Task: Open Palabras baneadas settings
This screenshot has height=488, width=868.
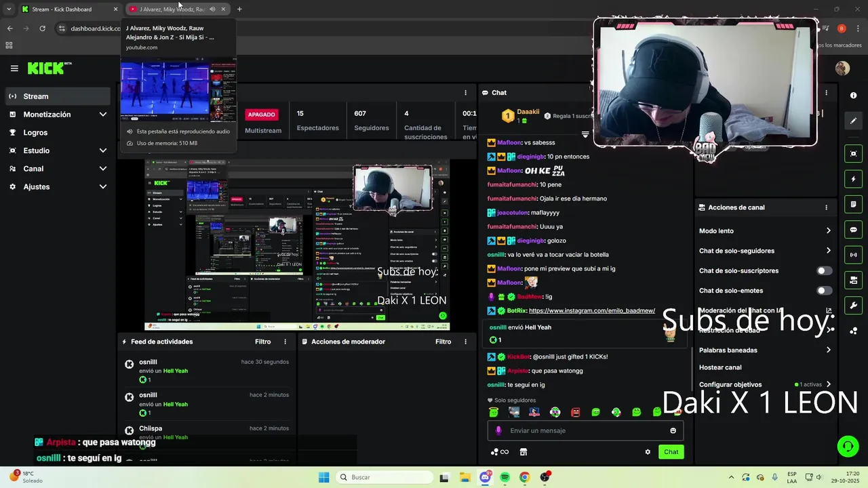Action: [x=765, y=350]
